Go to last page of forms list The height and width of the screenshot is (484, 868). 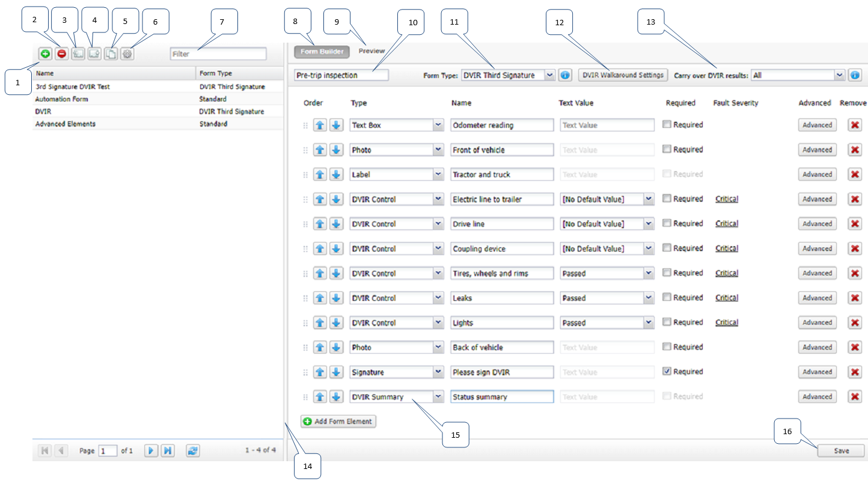(x=168, y=450)
